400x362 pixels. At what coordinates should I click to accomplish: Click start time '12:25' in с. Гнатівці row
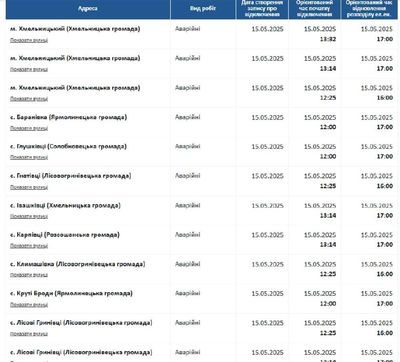point(328,186)
